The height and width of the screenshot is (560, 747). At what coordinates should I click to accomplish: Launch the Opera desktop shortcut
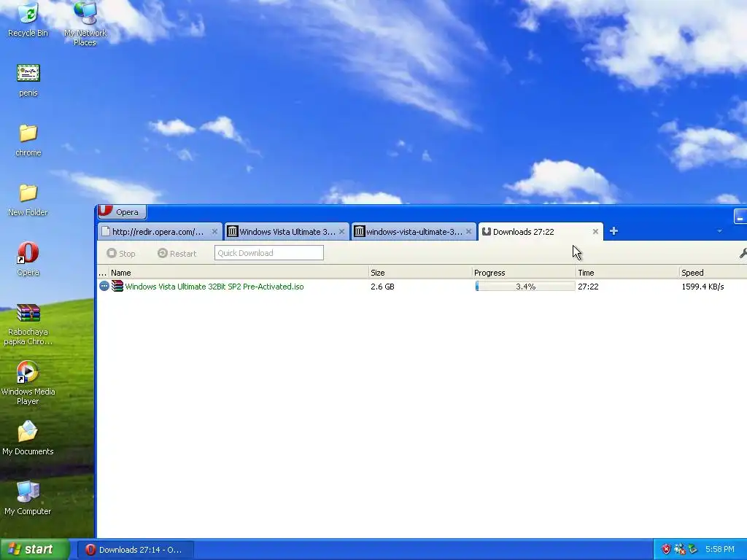(28, 260)
